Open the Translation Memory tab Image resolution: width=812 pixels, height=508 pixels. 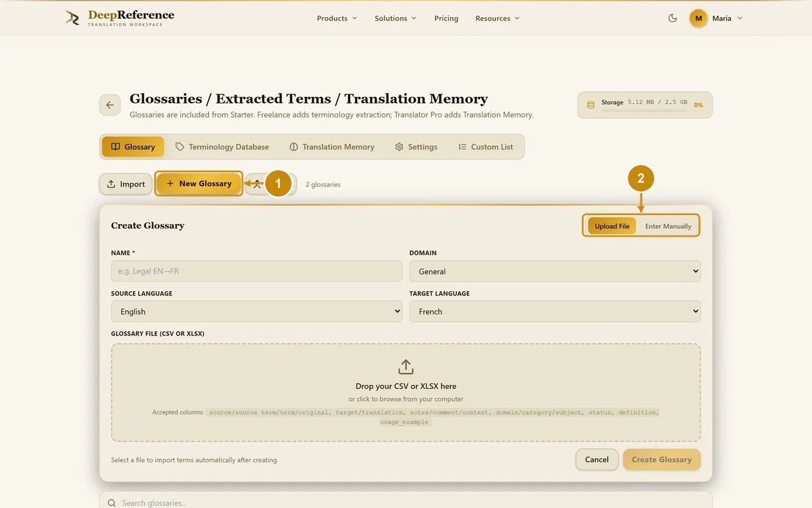[332, 147]
